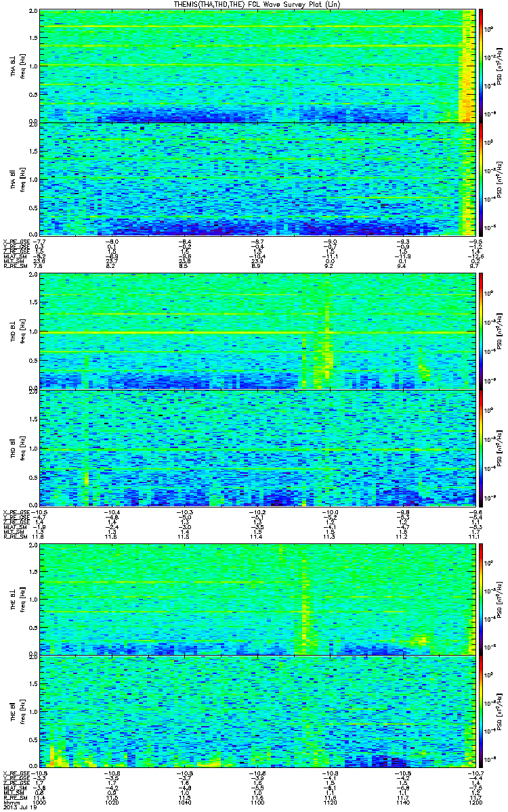Click the THA BL color scale bar
Screen dimensions: 508x812
coord(480,65)
